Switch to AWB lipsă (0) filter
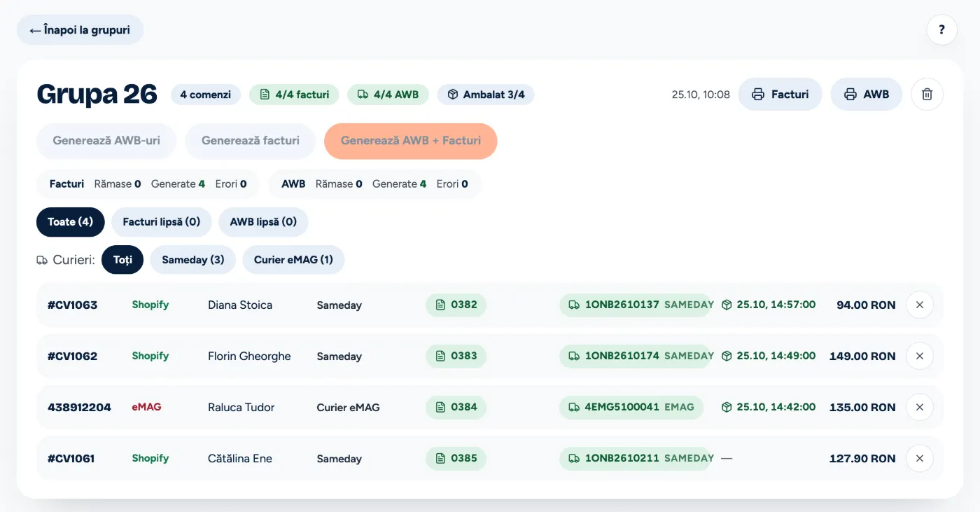Viewport: 980px width, 512px height. pyautogui.click(x=263, y=222)
